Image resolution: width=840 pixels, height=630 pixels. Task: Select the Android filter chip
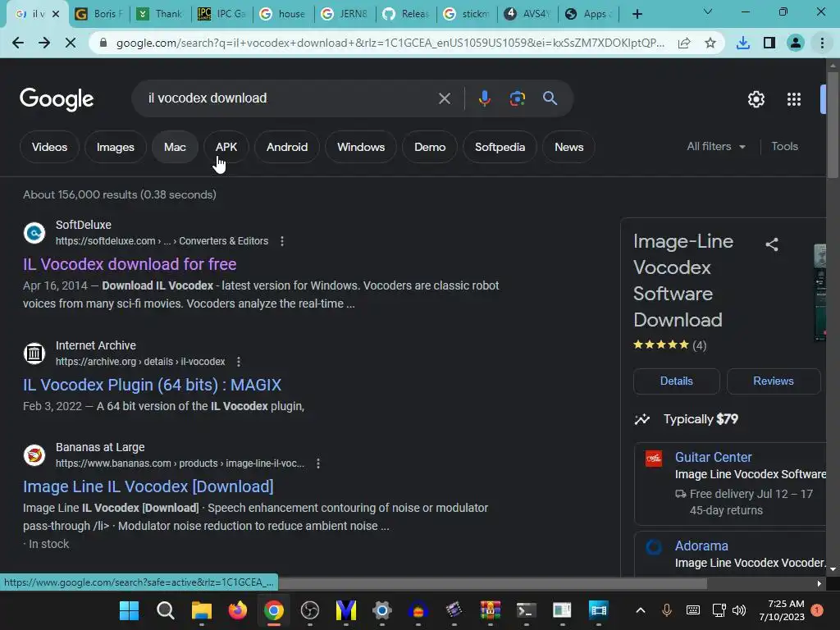tap(287, 147)
